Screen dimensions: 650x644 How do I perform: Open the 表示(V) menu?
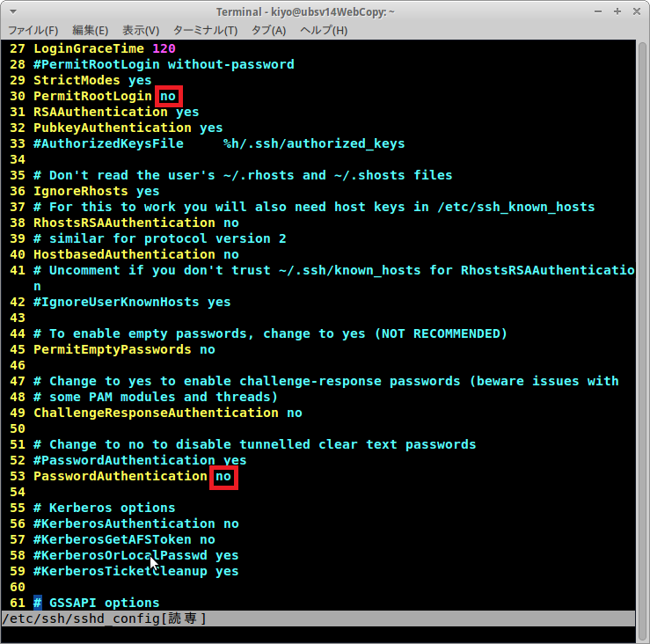(x=141, y=30)
